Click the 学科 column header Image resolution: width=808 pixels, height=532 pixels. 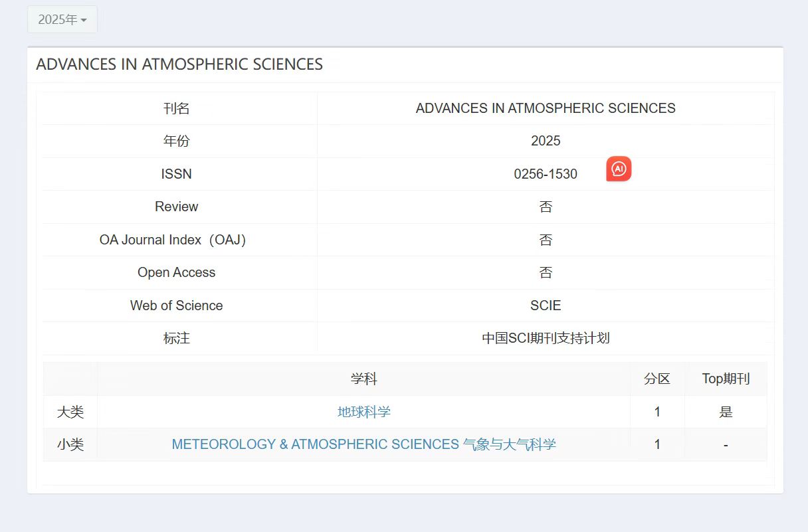pos(363,379)
